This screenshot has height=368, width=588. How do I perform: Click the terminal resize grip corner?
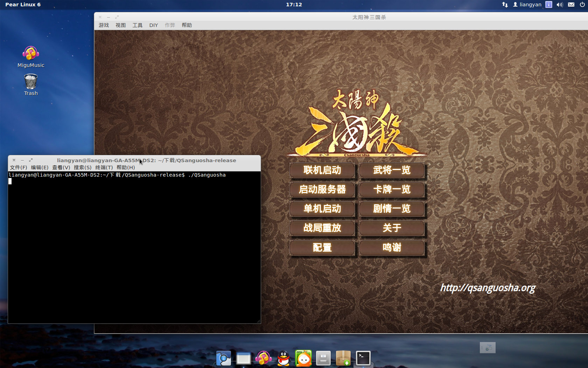point(258,321)
